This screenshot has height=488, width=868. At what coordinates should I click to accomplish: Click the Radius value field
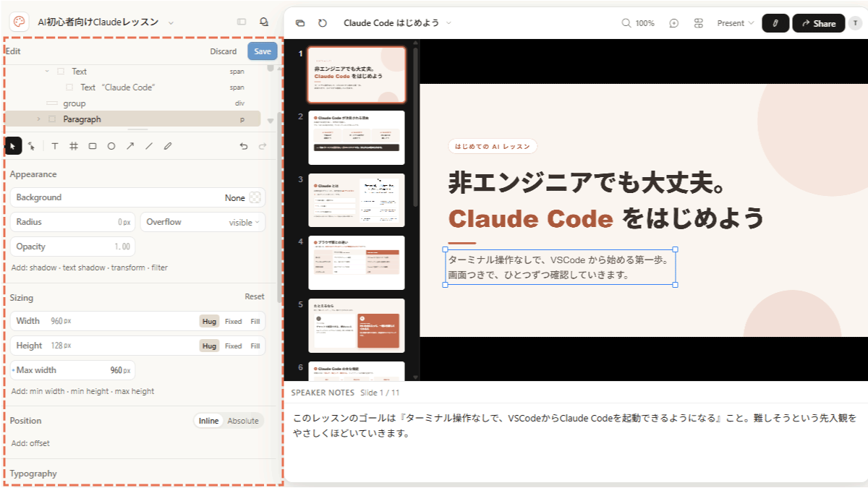72,222
